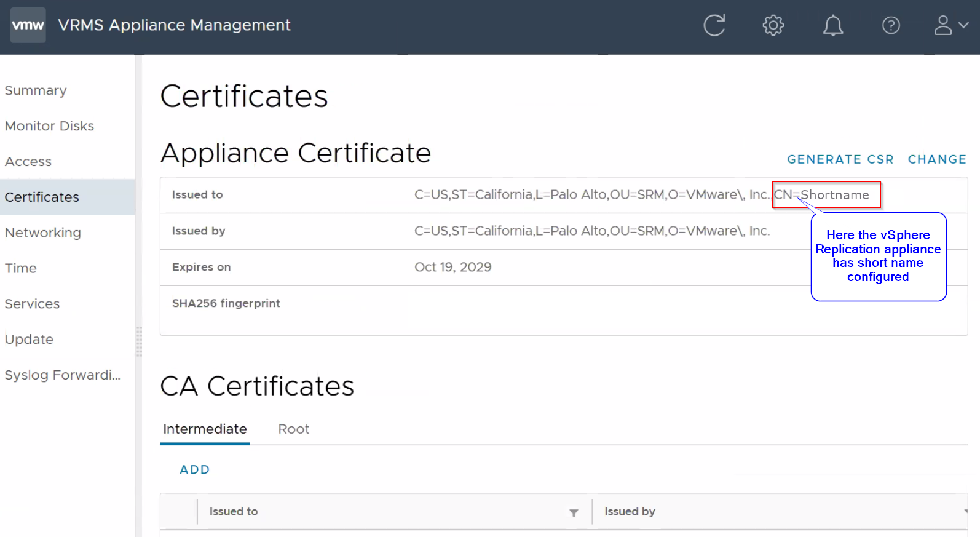Switch to Root CA tab
Screen dimensions: 980x537
[293, 429]
